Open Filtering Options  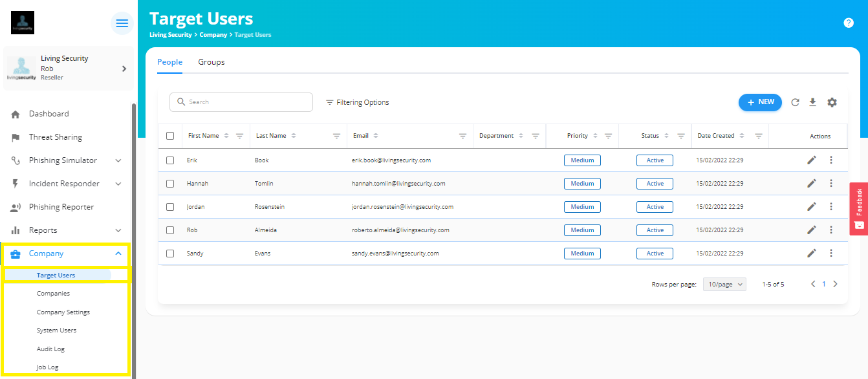357,102
